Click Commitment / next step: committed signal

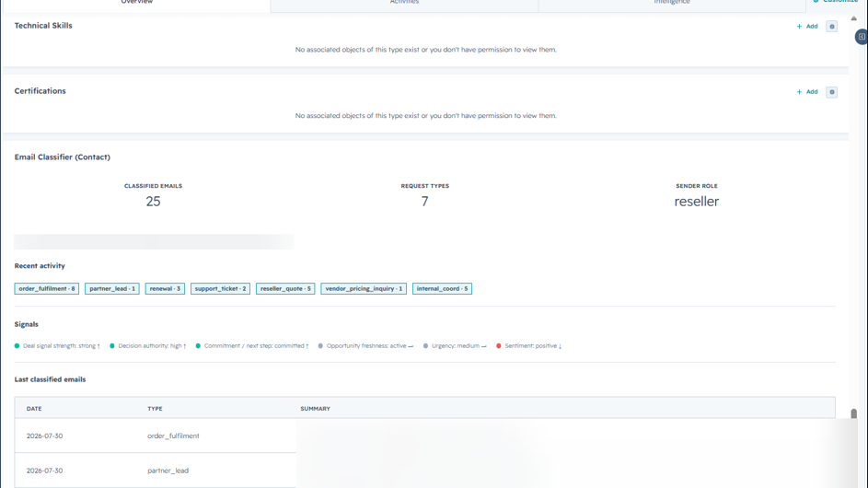[252, 346]
